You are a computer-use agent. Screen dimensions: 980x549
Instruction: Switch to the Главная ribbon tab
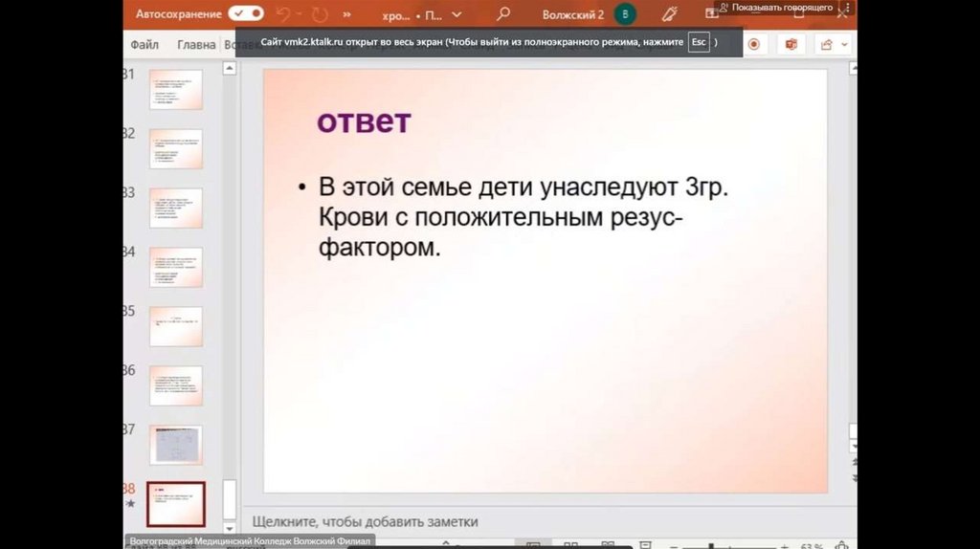(196, 44)
